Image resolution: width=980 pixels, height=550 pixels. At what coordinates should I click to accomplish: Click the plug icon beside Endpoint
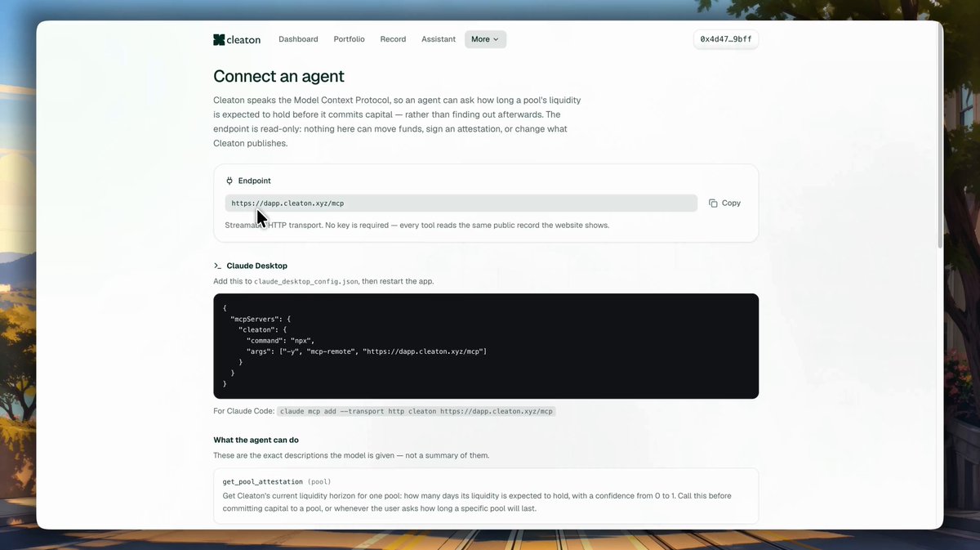click(229, 181)
